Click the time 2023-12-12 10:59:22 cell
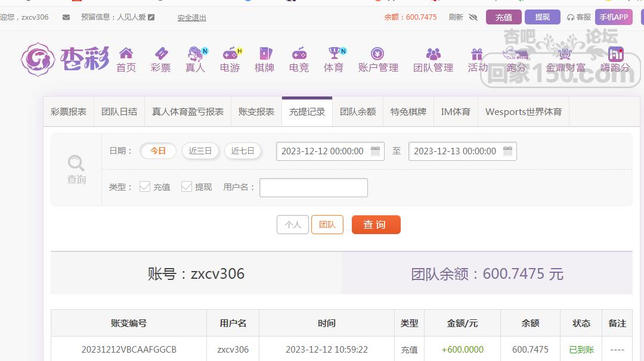Image resolution: width=644 pixels, height=361 pixels. tap(327, 350)
